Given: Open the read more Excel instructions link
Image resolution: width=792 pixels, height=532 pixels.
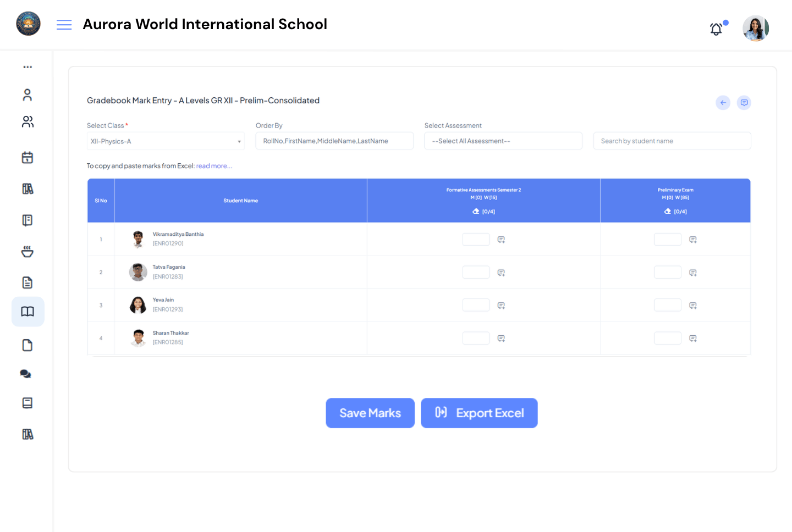Looking at the screenshot, I should (214, 165).
